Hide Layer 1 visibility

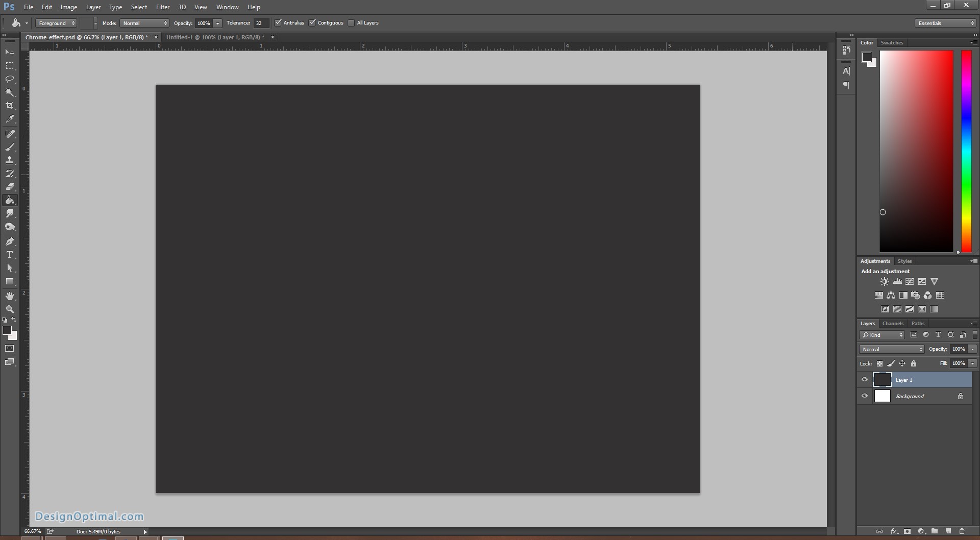[x=865, y=380]
